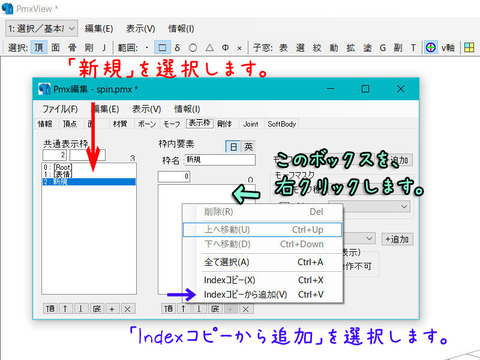Open 拡 sub-window from PmxView toolbar
Screen dimensions: 480x360
click(x=350, y=48)
